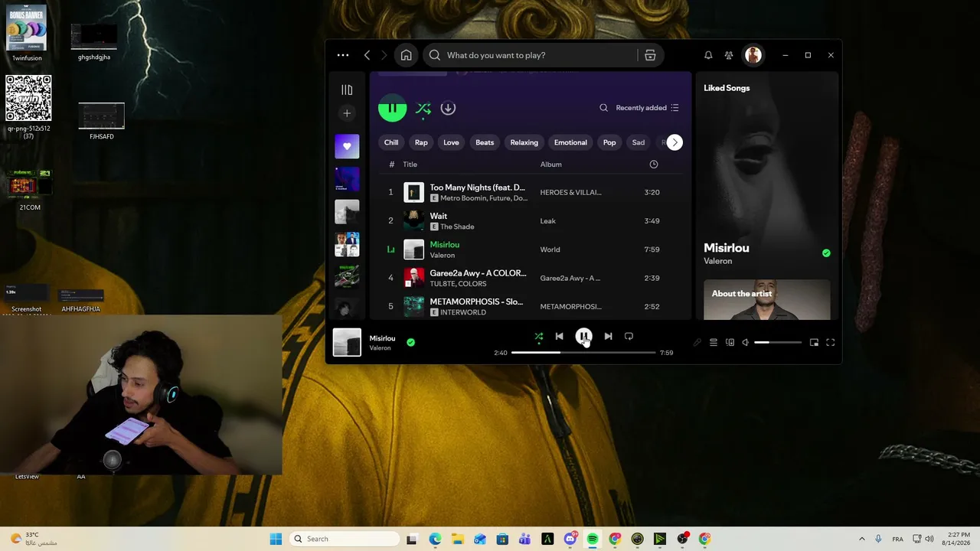Open Spotify's three-dot main menu

click(343, 55)
